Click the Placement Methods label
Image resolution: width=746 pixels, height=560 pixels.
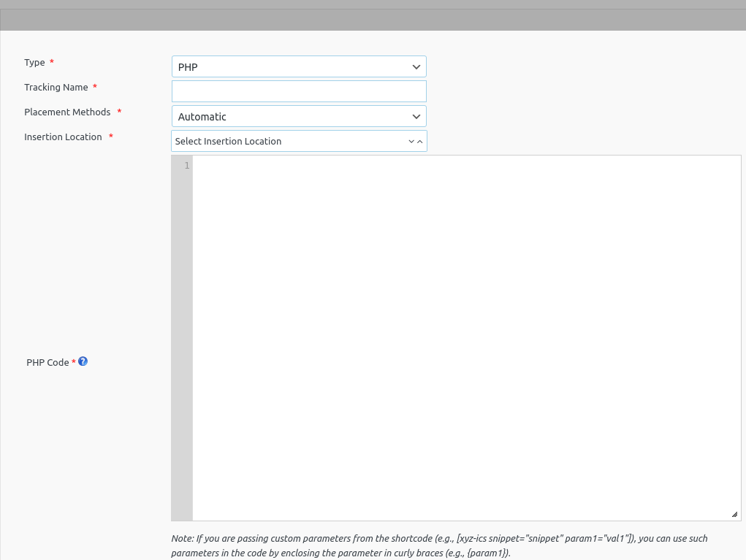click(x=68, y=112)
